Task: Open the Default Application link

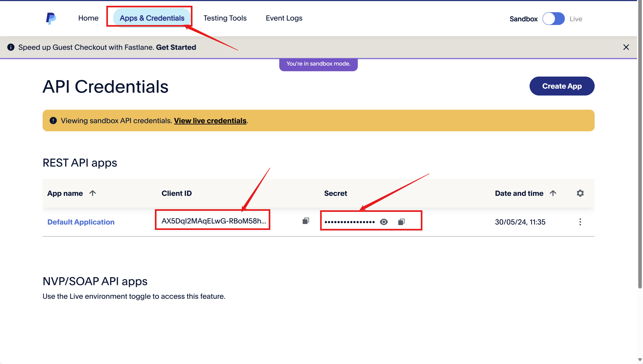Action: click(81, 222)
